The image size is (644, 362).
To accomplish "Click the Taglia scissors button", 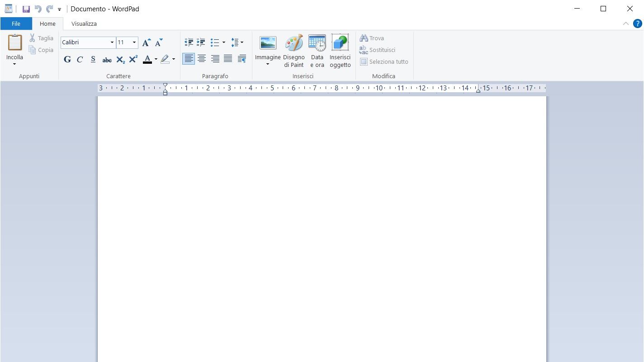I will [41, 38].
